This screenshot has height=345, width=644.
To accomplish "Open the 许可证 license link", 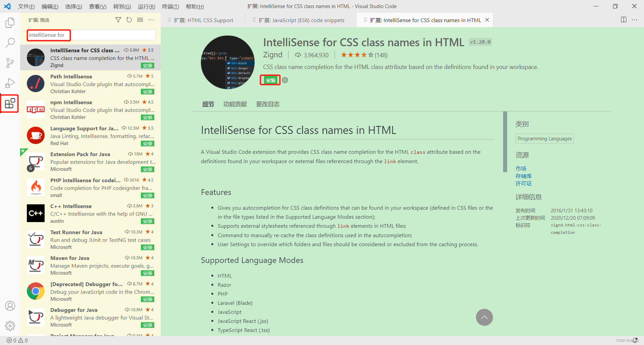I will coord(524,183).
